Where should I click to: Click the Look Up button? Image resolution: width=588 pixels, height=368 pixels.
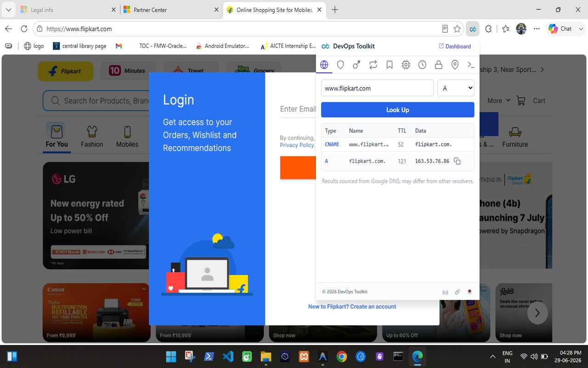[x=397, y=110]
